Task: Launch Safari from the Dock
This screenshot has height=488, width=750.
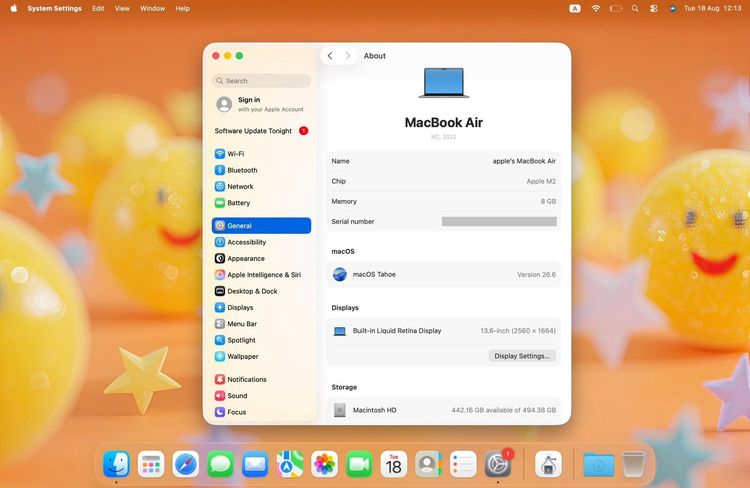Action: click(x=186, y=464)
